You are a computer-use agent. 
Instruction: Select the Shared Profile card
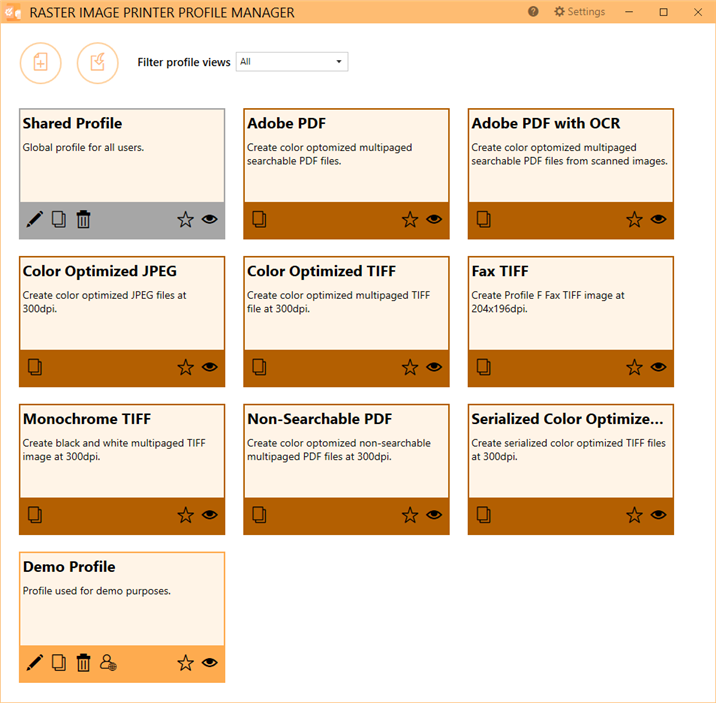pos(122,174)
